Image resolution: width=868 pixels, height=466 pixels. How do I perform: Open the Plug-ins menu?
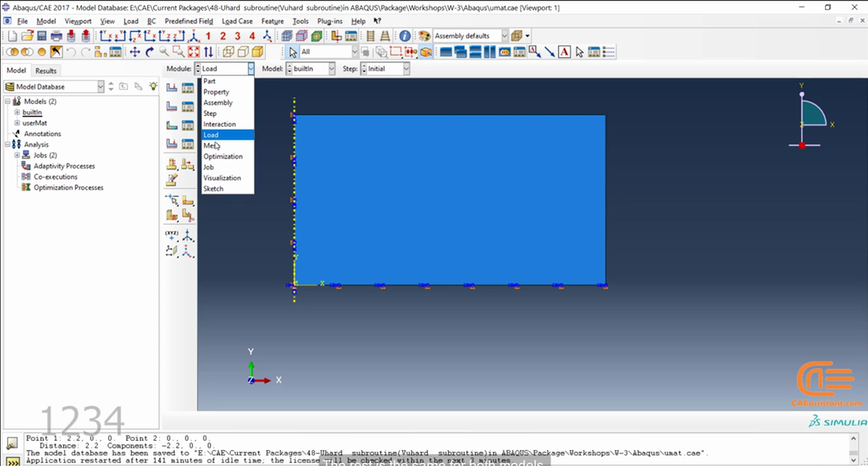pyautogui.click(x=330, y=21)
